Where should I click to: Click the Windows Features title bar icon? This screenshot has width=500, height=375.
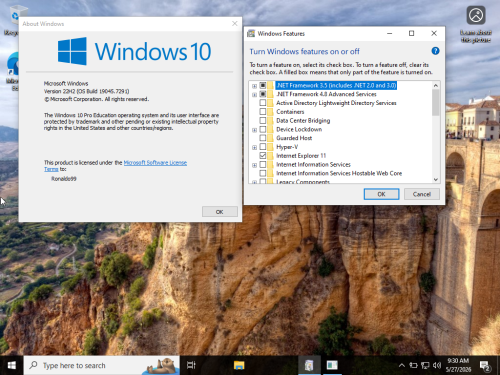[251, 33]
